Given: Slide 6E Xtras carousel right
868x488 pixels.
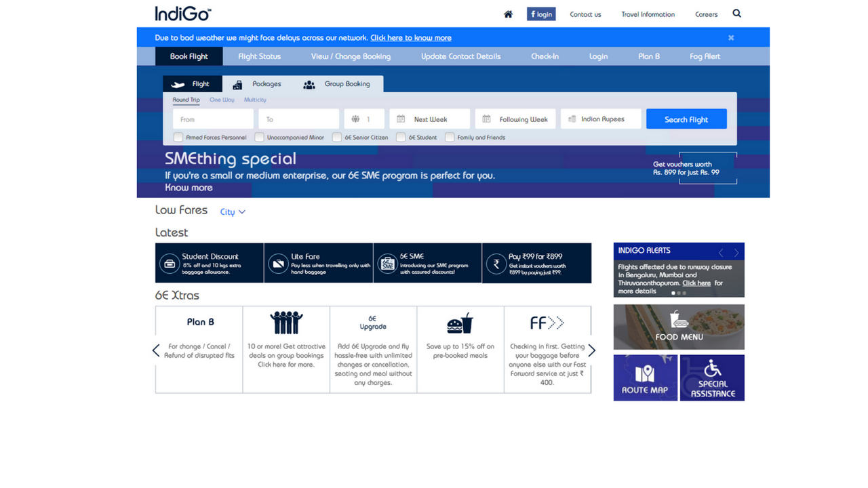Looking at the screenshot, I should (591, 350).
